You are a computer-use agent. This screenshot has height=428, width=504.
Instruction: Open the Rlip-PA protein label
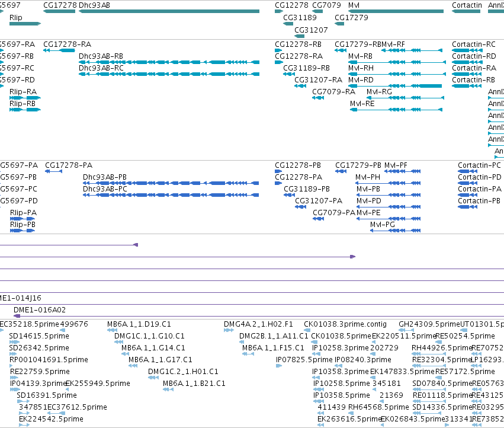tap(24, 213)
